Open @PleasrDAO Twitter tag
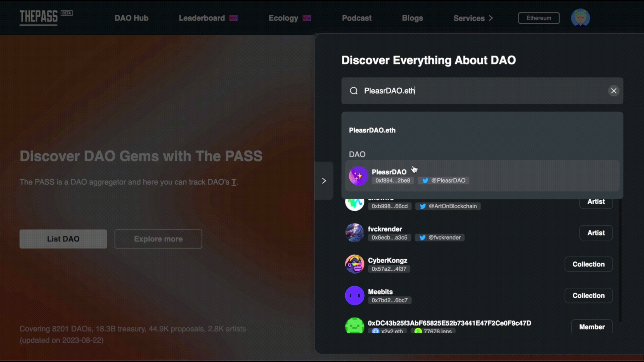This screenshot has height=362, width=644. [x=444, y=181]
